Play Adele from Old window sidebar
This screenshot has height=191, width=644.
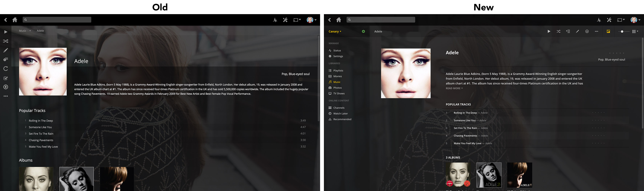(6, 32)
